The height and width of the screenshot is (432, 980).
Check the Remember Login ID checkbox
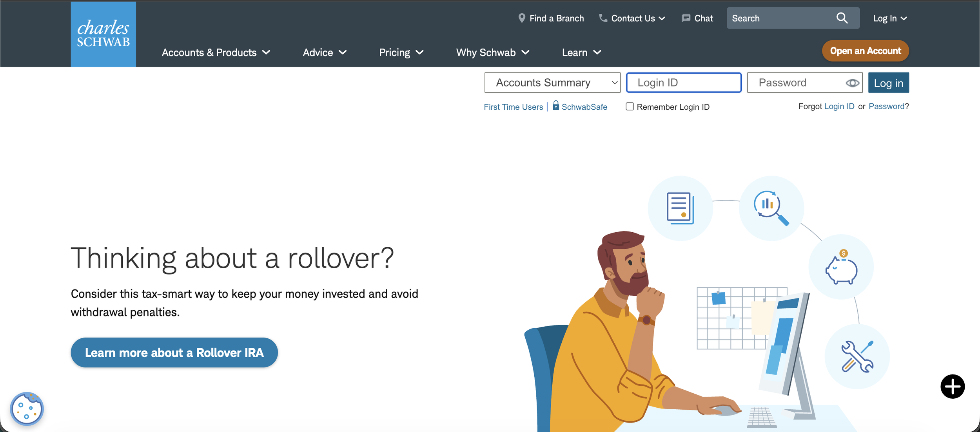tap(630, 107)
